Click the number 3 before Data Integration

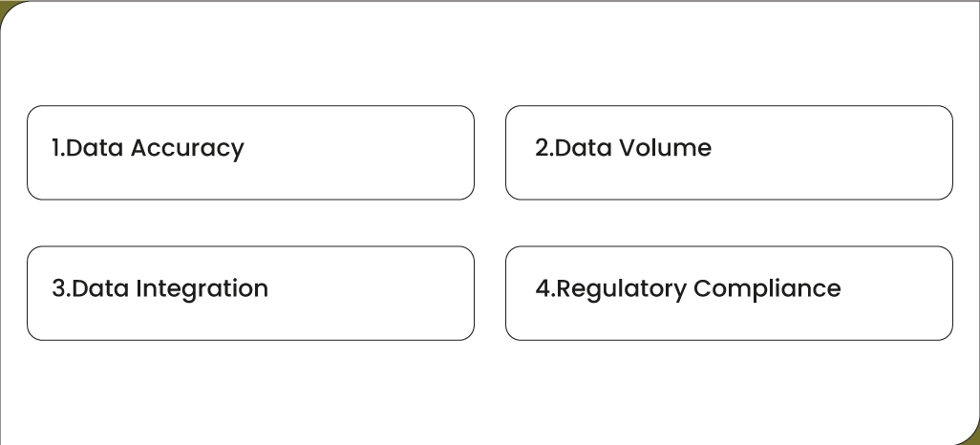pyautogui.click(x=57, y=288)
